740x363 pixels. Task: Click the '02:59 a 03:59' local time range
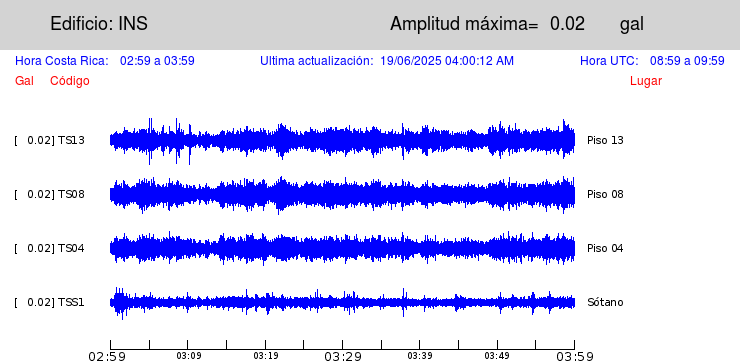[157, 61]
